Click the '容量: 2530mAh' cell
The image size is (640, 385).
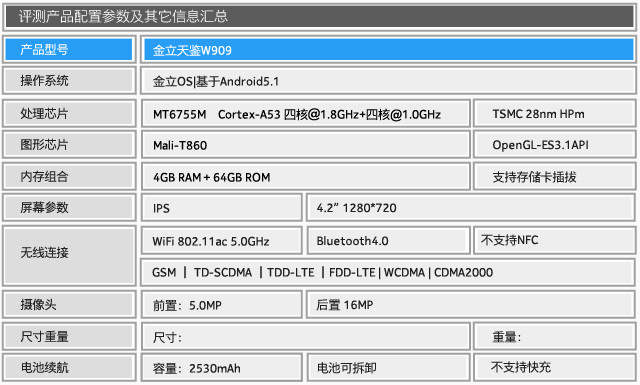coord(222,367)
